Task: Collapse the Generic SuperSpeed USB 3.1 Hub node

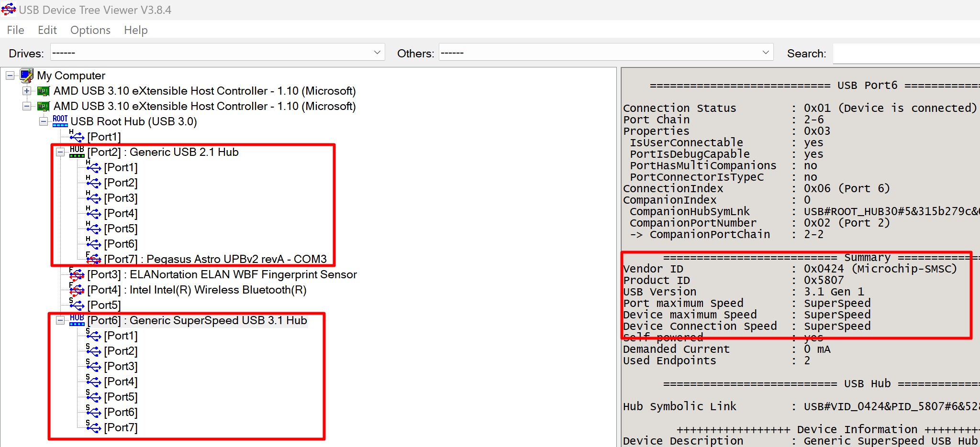Action: [60, 320]
